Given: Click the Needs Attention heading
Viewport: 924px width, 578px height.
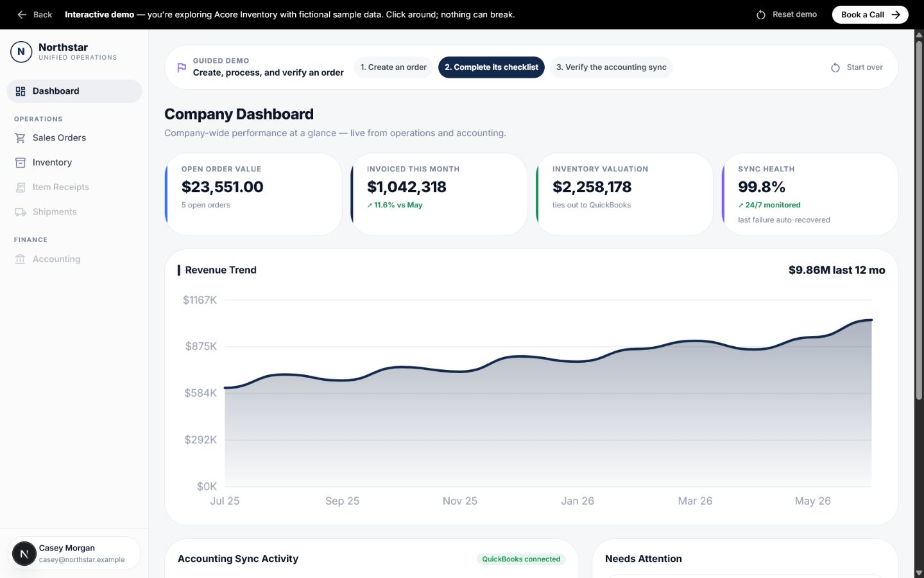Looking at the screenshot, I should tap(644, 559).
